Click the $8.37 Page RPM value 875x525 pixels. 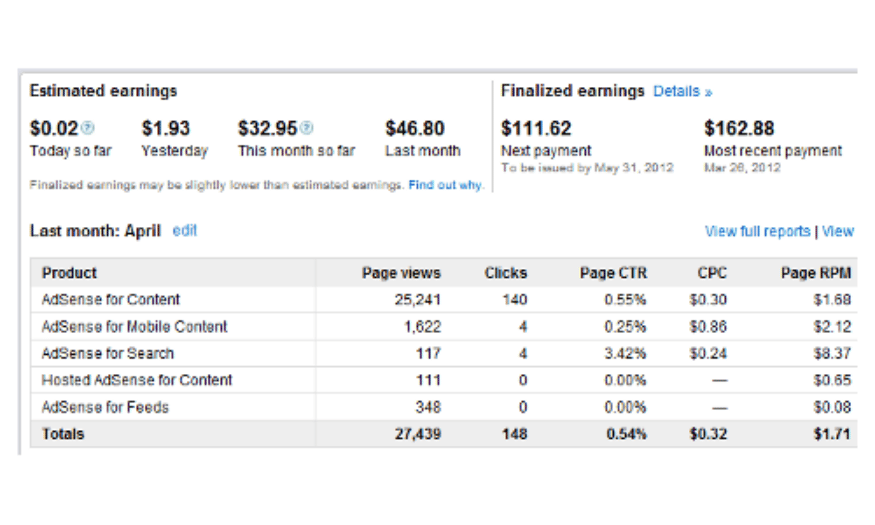pyautogui.click(x=832, y=353)
